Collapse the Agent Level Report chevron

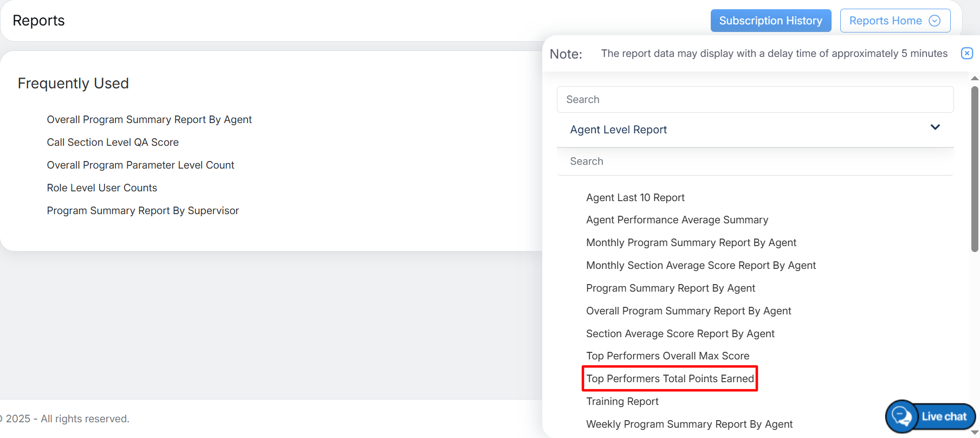pyautogui.click(x=935, y=127)
